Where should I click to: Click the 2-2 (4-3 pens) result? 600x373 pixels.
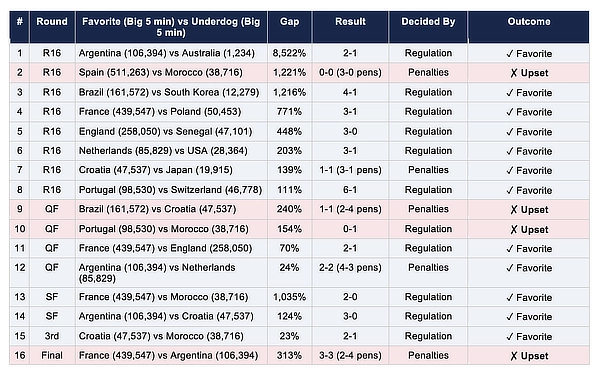click(350, 267)
